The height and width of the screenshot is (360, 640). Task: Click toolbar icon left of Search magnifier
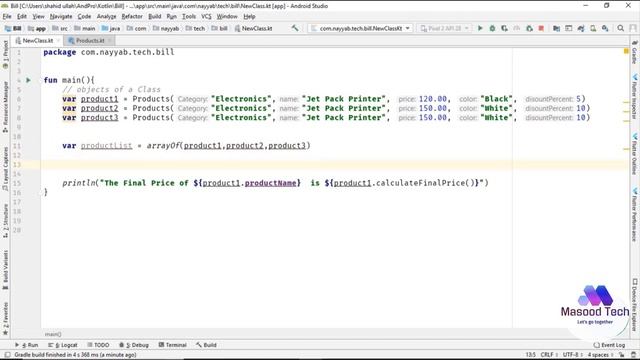(605, 28)
